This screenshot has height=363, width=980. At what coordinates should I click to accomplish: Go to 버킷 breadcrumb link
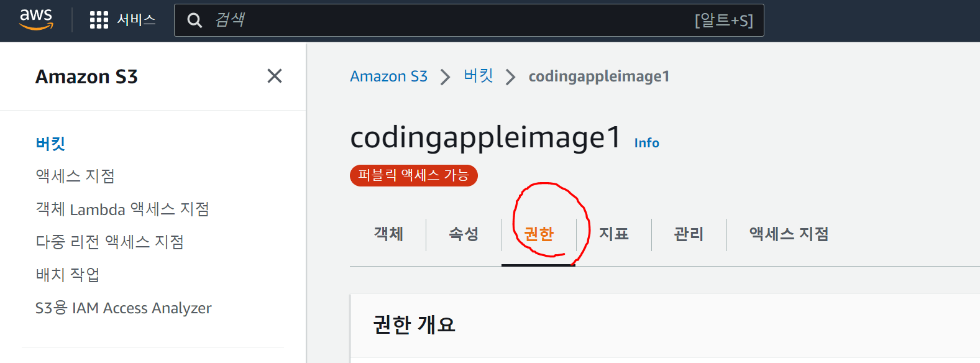(479, 76)
